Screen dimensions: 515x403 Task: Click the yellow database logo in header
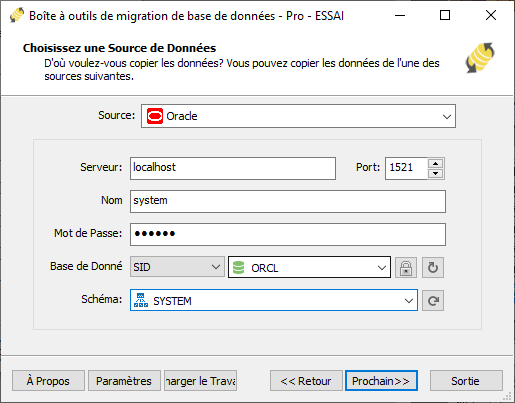(480, 57)
